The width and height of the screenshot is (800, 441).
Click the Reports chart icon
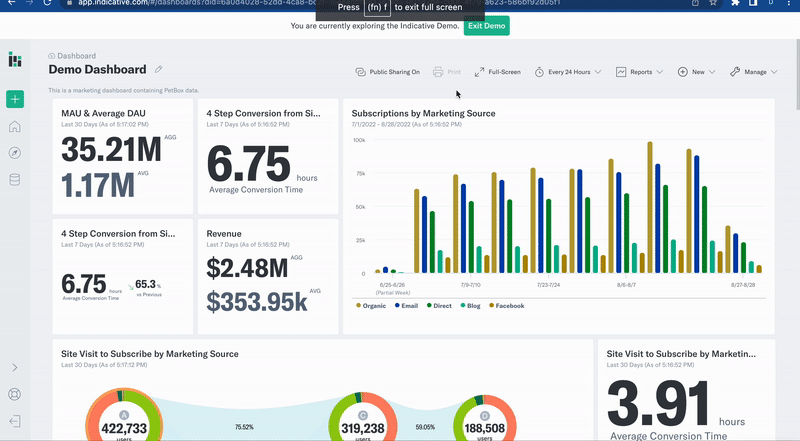(621, 72)
